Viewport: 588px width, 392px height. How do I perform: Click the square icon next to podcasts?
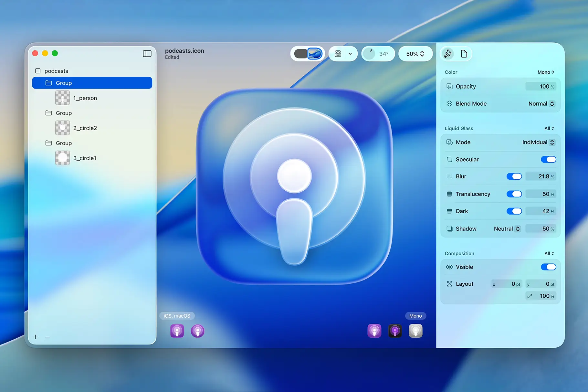coord(38,71)
